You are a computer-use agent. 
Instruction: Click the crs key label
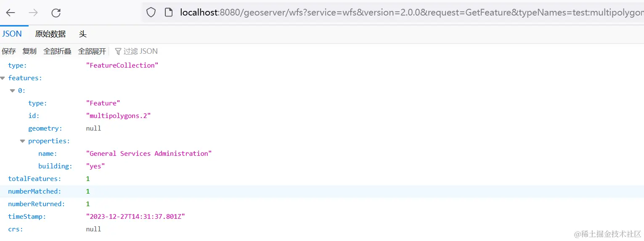(x=16, y=229)
